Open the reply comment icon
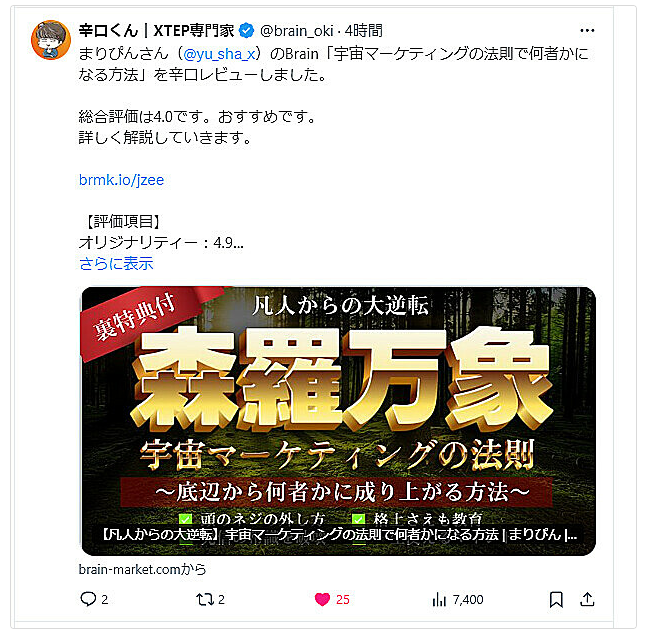The height and width of the screenshot is (634, 650). (88, 599)
